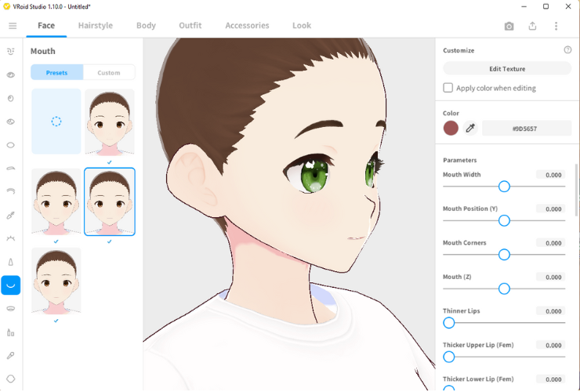Click the Mouth (Z) value field

tap(551, 278)
